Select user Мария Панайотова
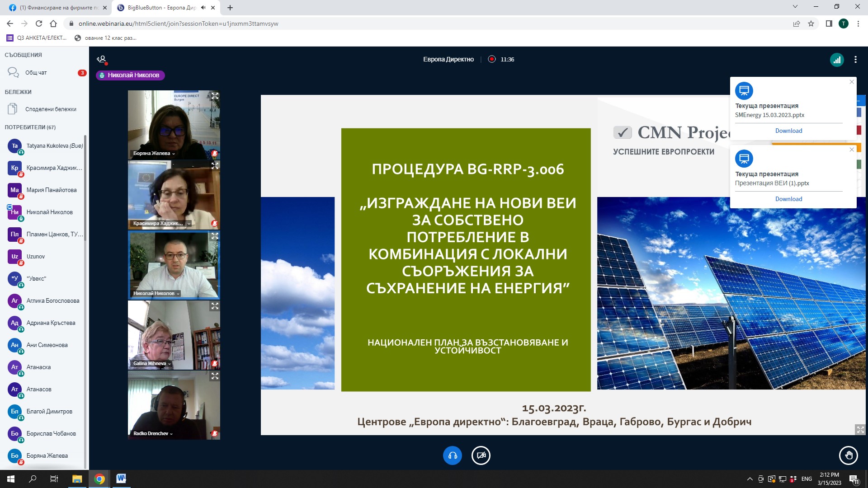 coord(44,190)
